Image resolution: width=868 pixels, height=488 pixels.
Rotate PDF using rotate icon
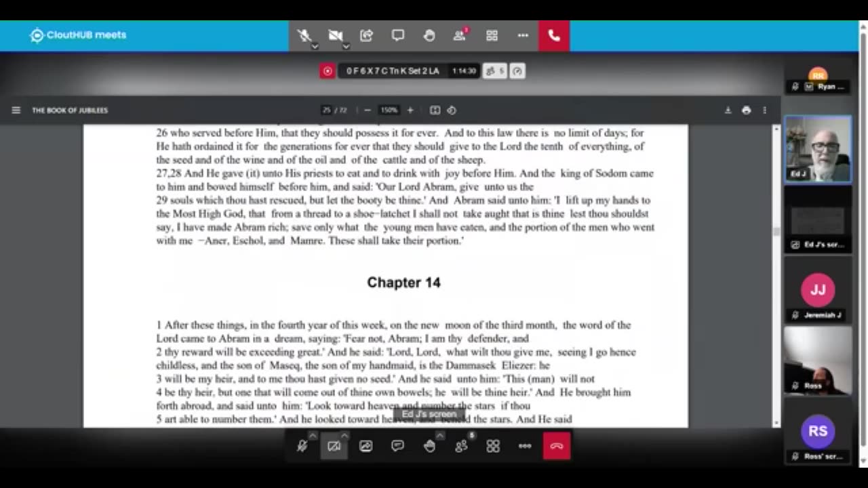[452, 110]
